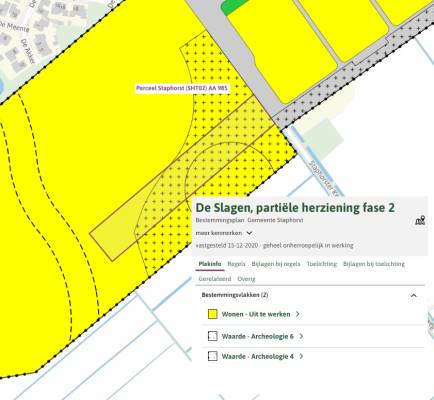Open Wonen - Uit te werken link
The width and height of the screenshot is (434, 400).
coord(256,314)
